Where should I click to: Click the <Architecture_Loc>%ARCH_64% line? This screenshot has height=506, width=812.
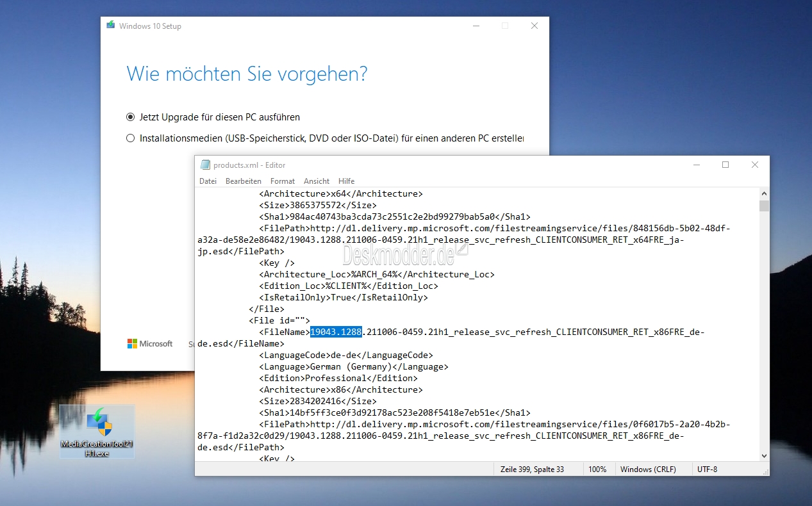377,274
